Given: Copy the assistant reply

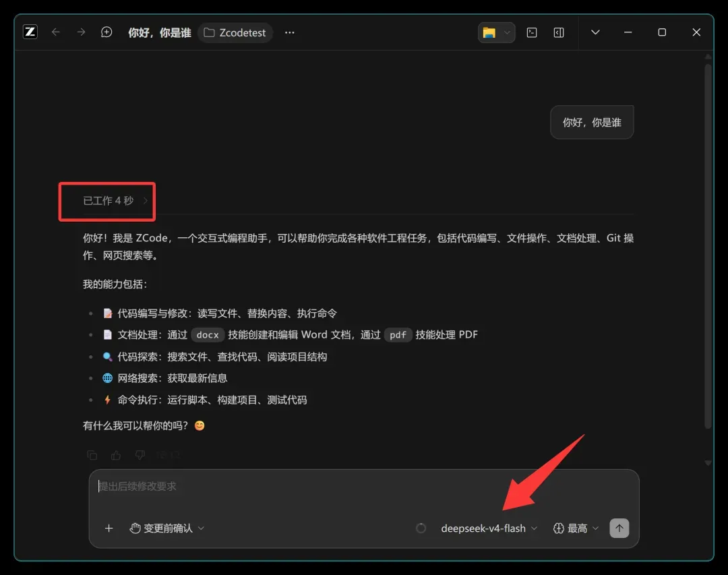Looking at the screenshot, I should [92, 455].
